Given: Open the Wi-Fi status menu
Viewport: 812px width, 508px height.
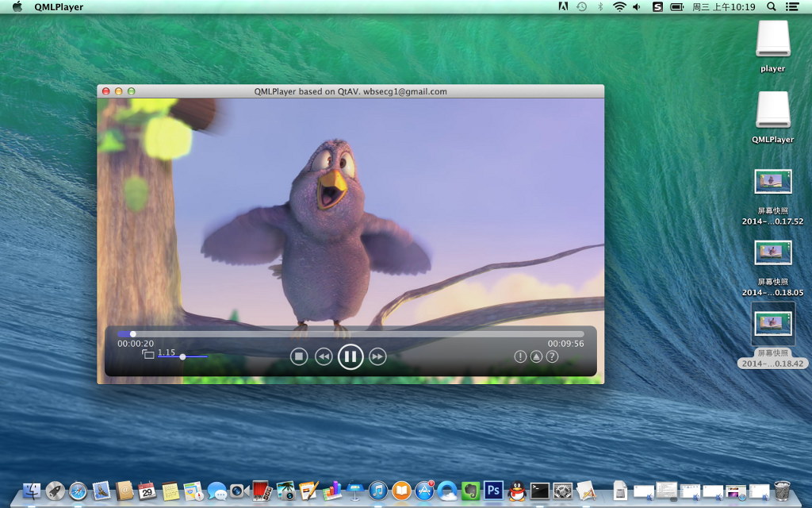Looking at the screenshot, I should coord(619,6).
